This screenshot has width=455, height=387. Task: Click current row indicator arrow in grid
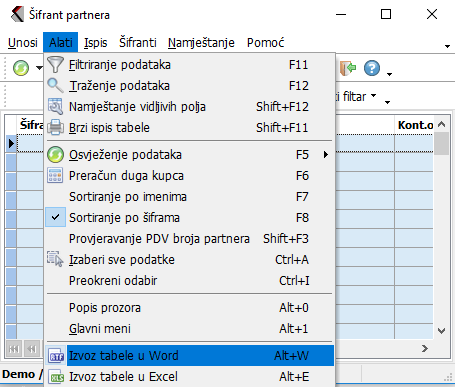pyautogui.click(x=11, y=143)
